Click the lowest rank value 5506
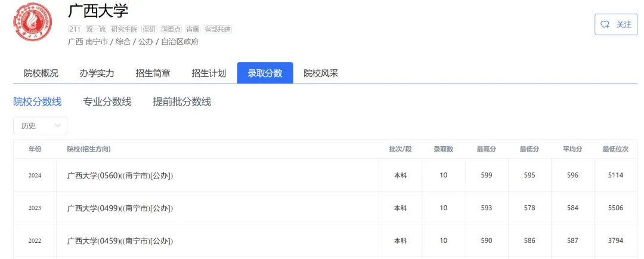The width and height of the screenshot is (644, 259). tap(615, 208)
